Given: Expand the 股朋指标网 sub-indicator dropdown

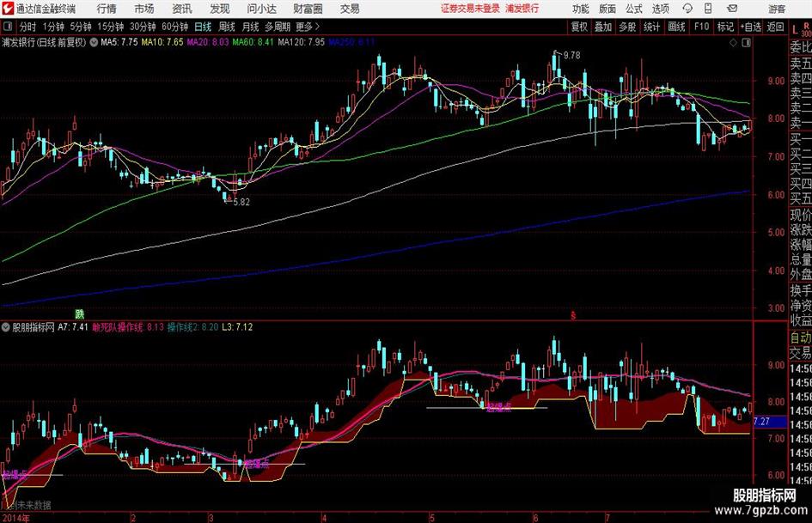Looking at the screenshot, I should click(6, 327).
